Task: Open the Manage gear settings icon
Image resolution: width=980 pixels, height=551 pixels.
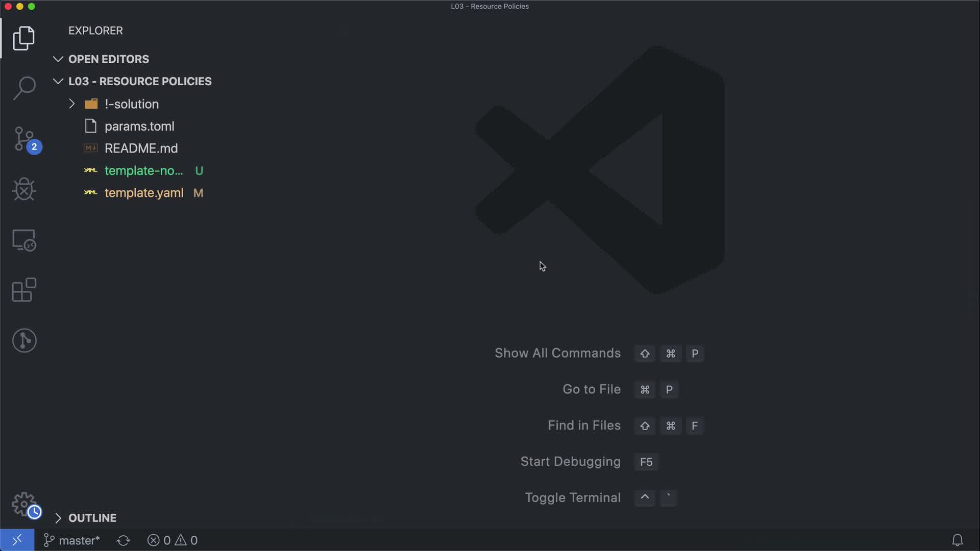Action: (24, 504)
